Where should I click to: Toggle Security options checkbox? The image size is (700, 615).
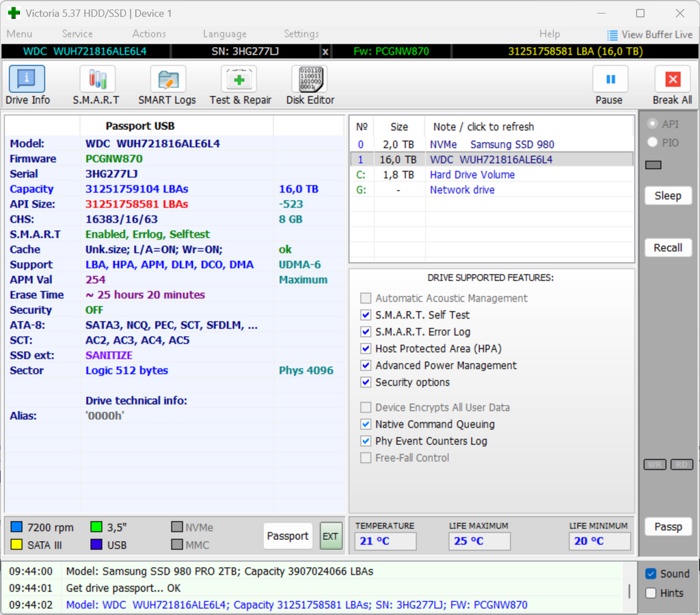tap(366, 382)
